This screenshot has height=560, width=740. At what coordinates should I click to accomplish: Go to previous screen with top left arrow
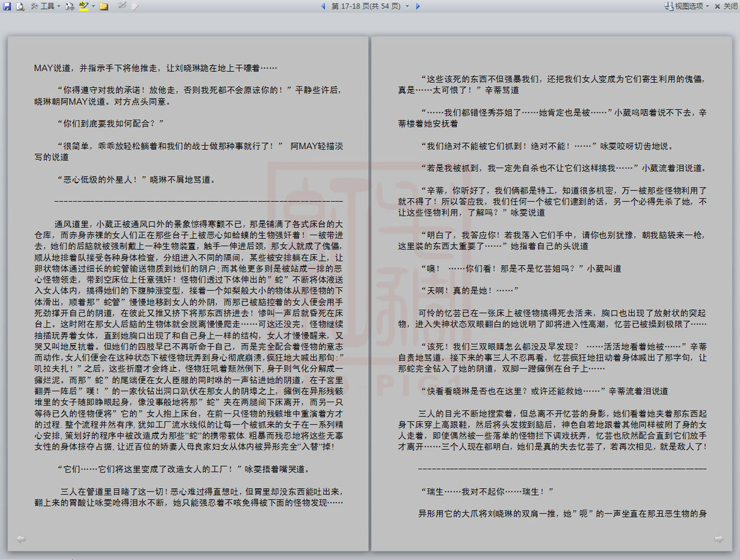[323, 6]
